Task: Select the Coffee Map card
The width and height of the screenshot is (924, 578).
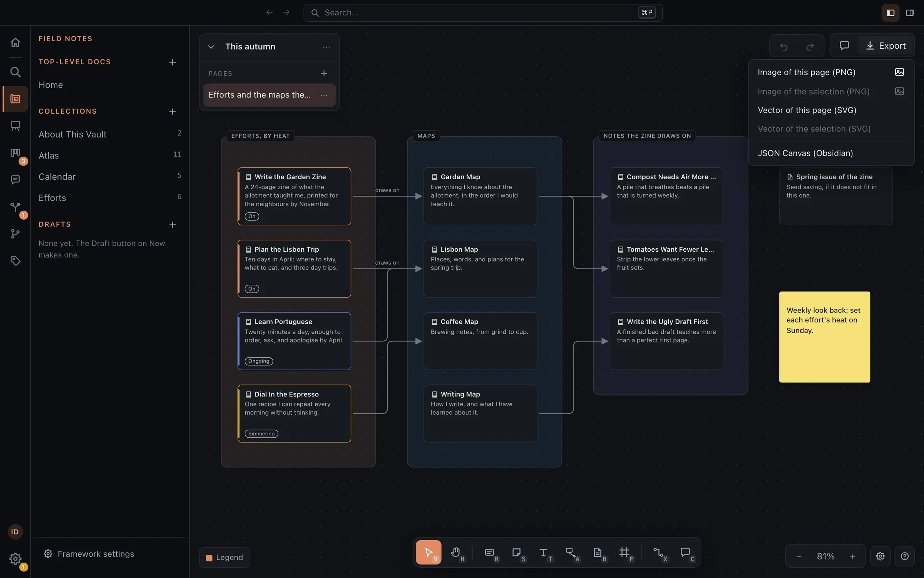Action: (480, 341)
